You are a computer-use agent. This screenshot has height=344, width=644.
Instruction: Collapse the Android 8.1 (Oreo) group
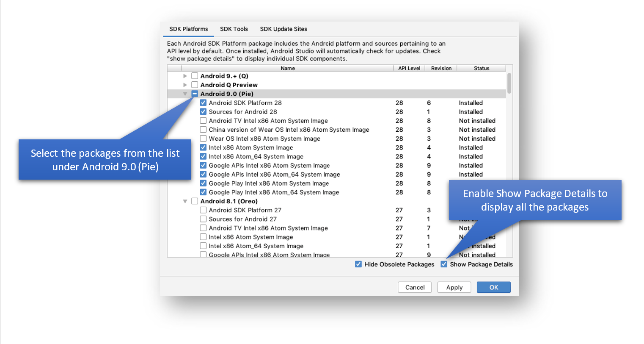pyautogui.click(x=185, y=202)
